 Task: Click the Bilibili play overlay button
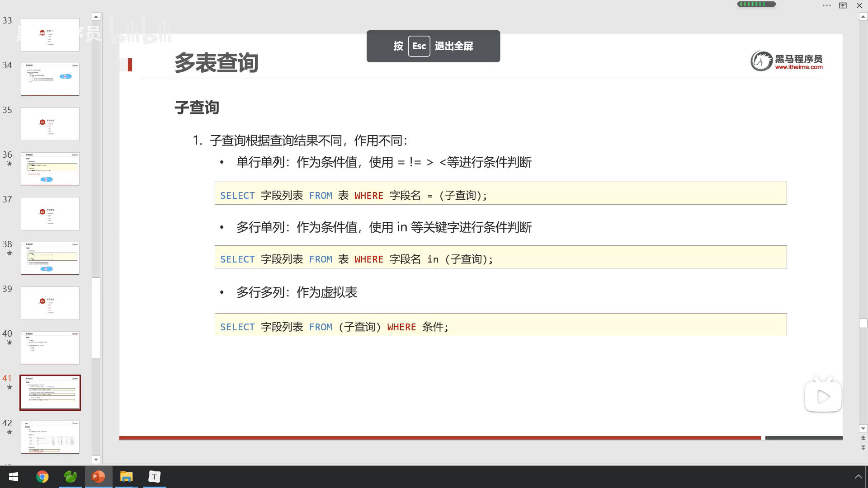[823, 397]
